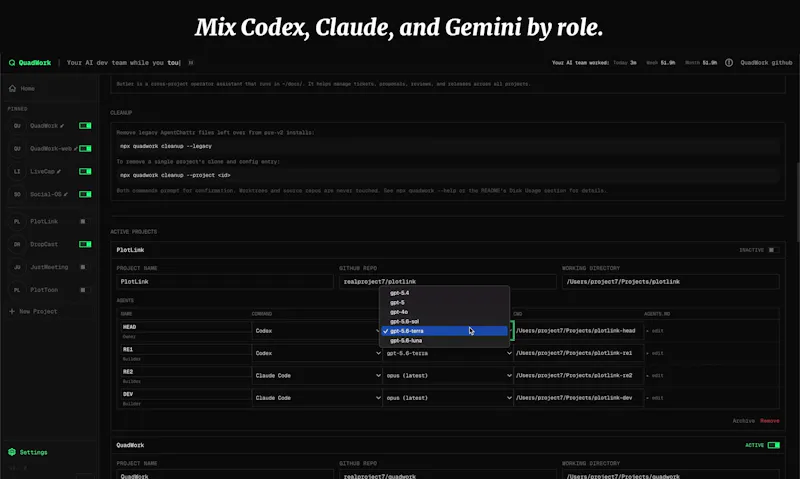Image resolution: width=800 pixels, height=479 pixels.
Task: Click the LI avatar for LiveCap
Action: click(x=17, y=171)
